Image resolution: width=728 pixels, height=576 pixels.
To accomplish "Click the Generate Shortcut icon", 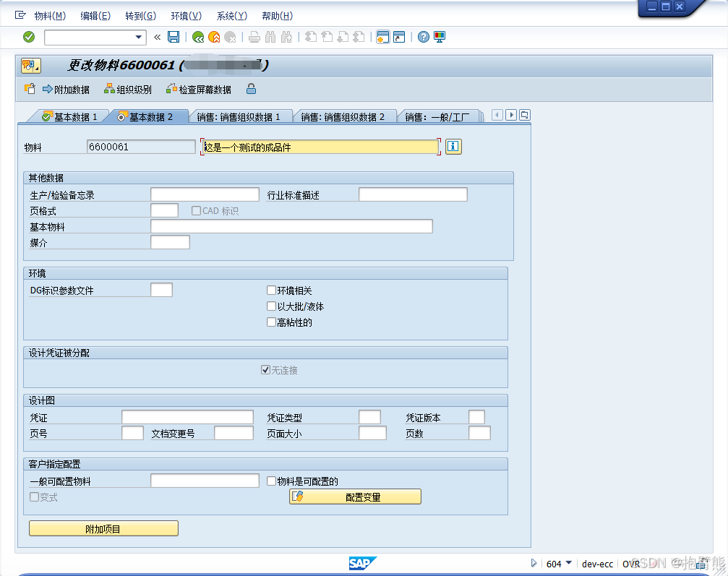I will 399,37.
